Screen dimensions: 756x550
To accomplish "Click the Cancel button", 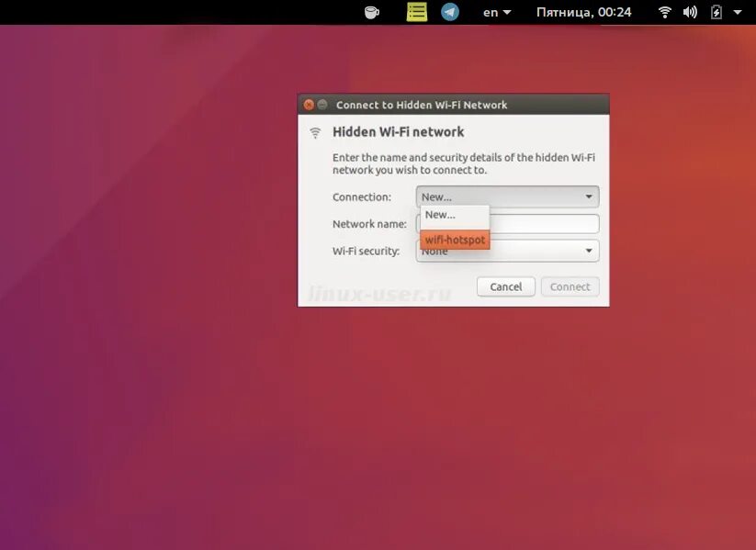I will click(506, 286).
